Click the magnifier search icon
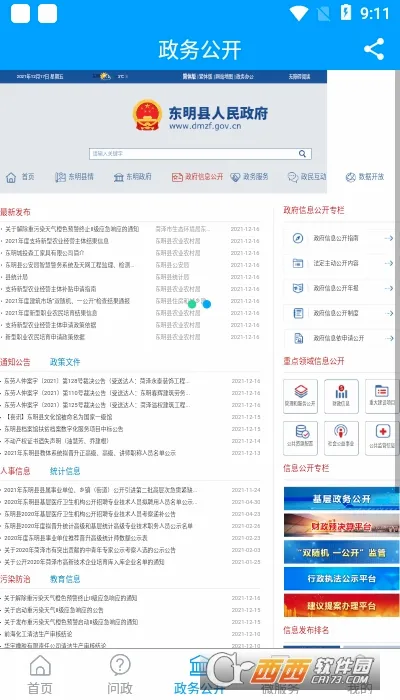 [302, 154]
